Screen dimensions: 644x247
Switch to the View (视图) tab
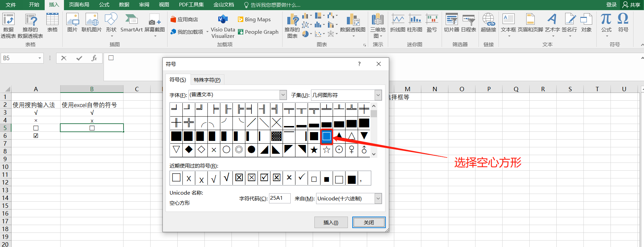pyautogui.click(x=164, y=5)
